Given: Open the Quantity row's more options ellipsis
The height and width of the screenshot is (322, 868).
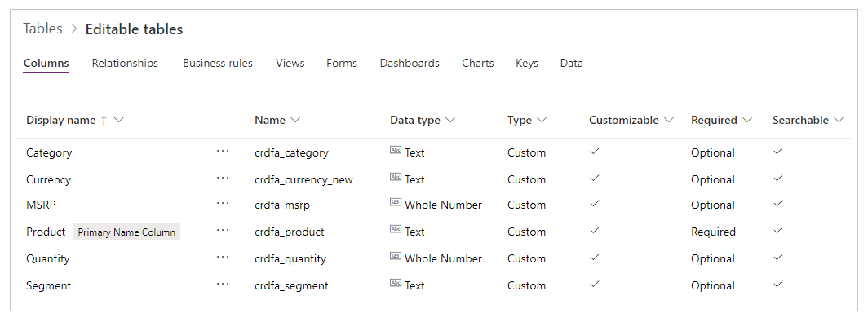Looking at the screenshot, I should (223, 258).
